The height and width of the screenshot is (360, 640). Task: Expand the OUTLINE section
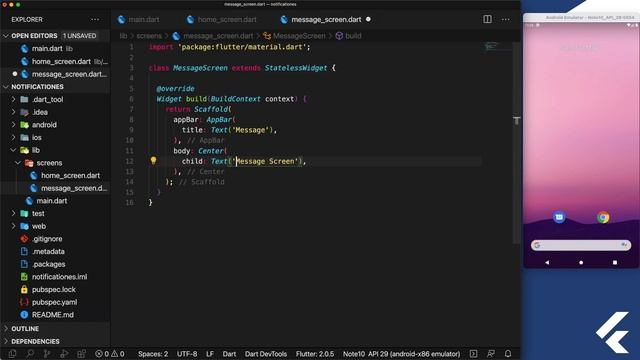click(25, 329)
